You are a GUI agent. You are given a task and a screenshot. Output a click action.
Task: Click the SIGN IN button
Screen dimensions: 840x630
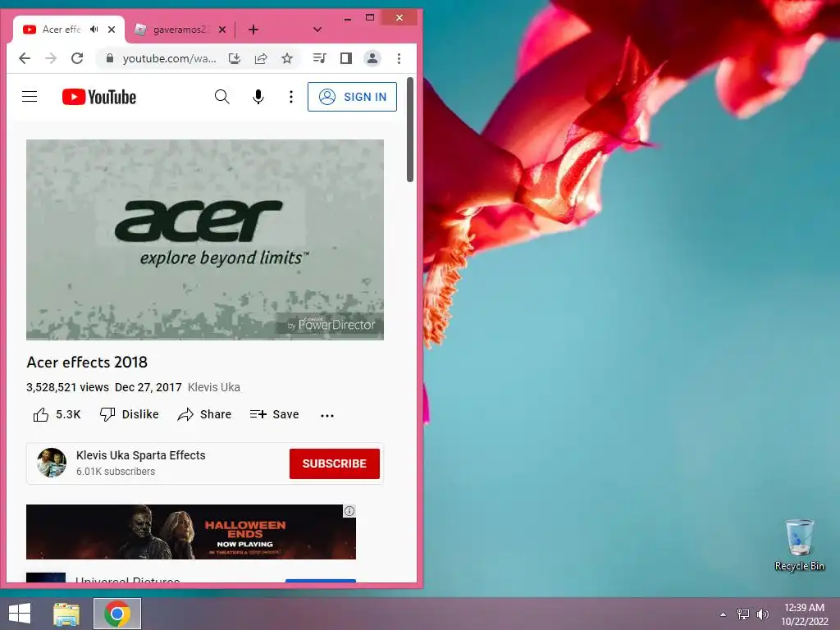[352, 97]
